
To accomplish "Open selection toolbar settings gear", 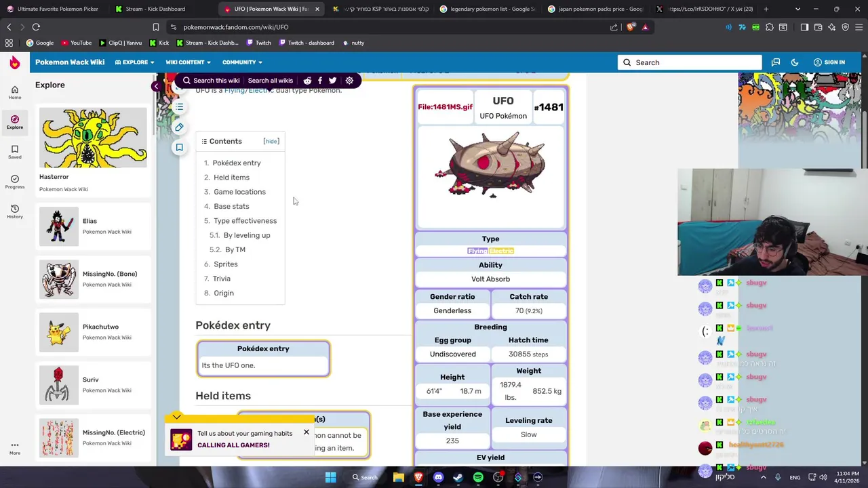I will [349, 81].
